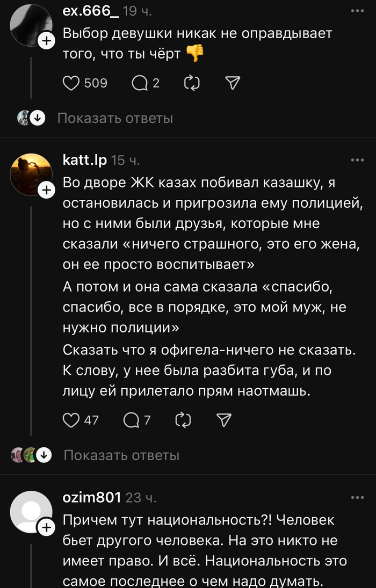Open more options for ex.666_ comment
The image size is (376, 588).
[x=357, y=11]
